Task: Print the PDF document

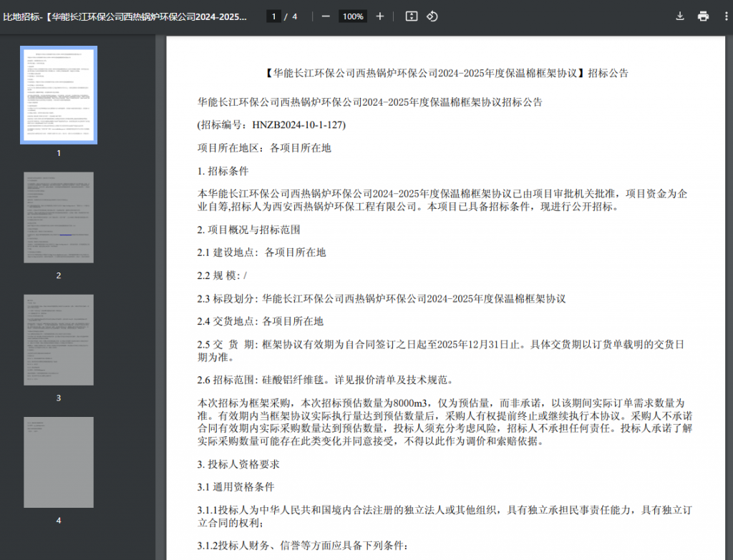Action: coord(703,16)
